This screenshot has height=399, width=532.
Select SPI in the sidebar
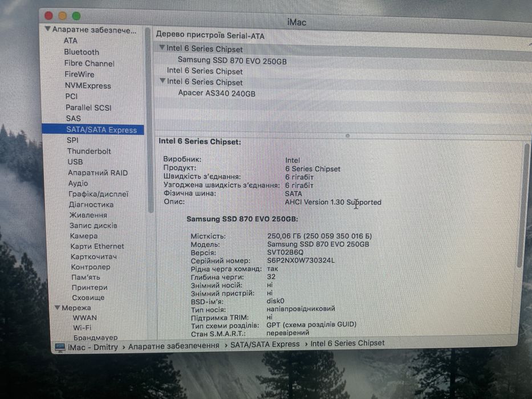(72, 140)
